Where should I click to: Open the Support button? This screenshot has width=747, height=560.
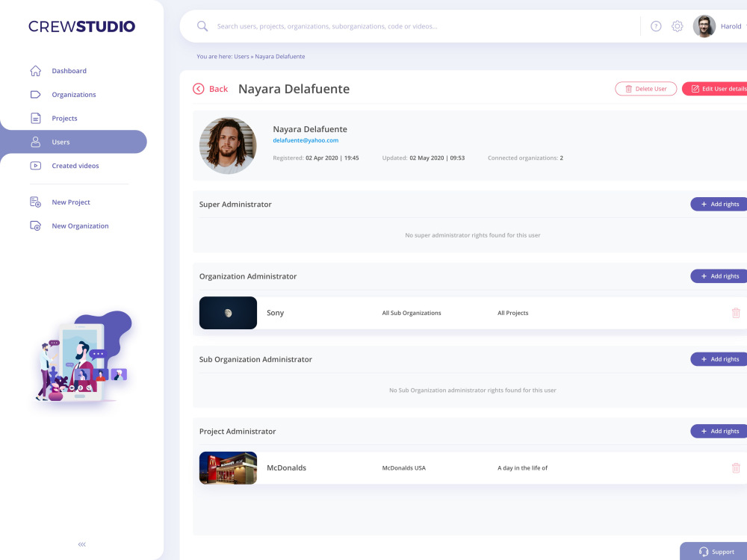(x=713, y=552)
